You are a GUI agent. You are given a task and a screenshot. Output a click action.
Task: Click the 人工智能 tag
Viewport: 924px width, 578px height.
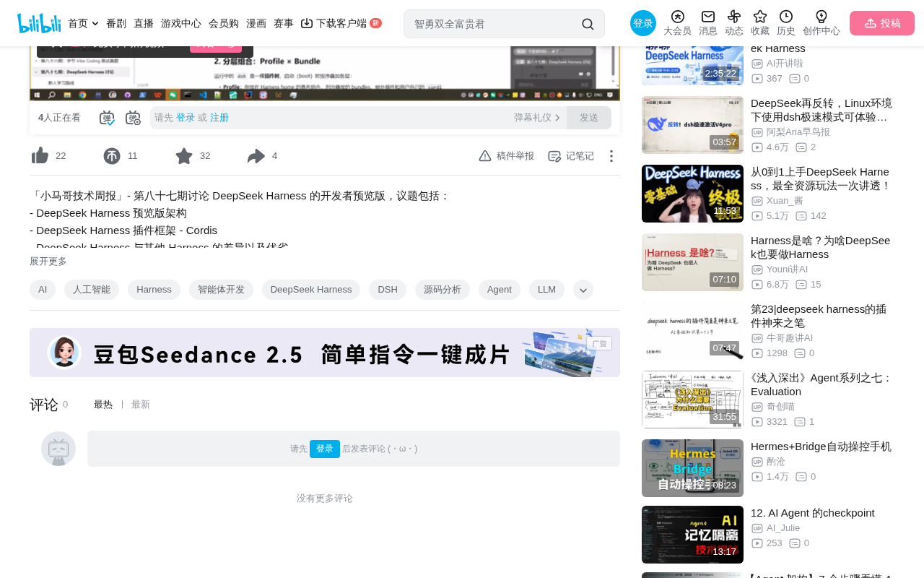coord(92,290)
